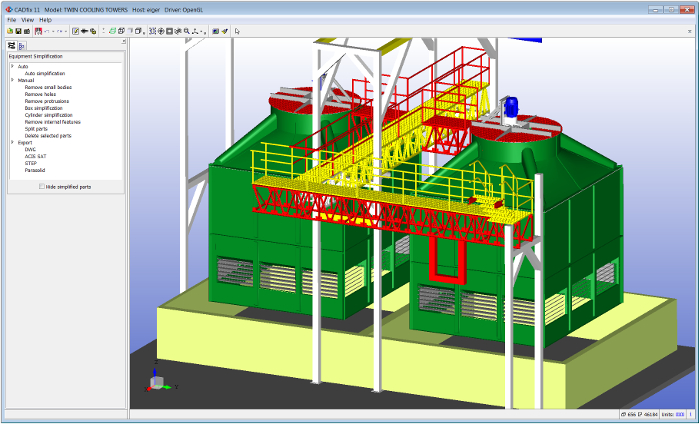Choose STEP export format
The width and height of the screenshot is (700, 424).
31,163
